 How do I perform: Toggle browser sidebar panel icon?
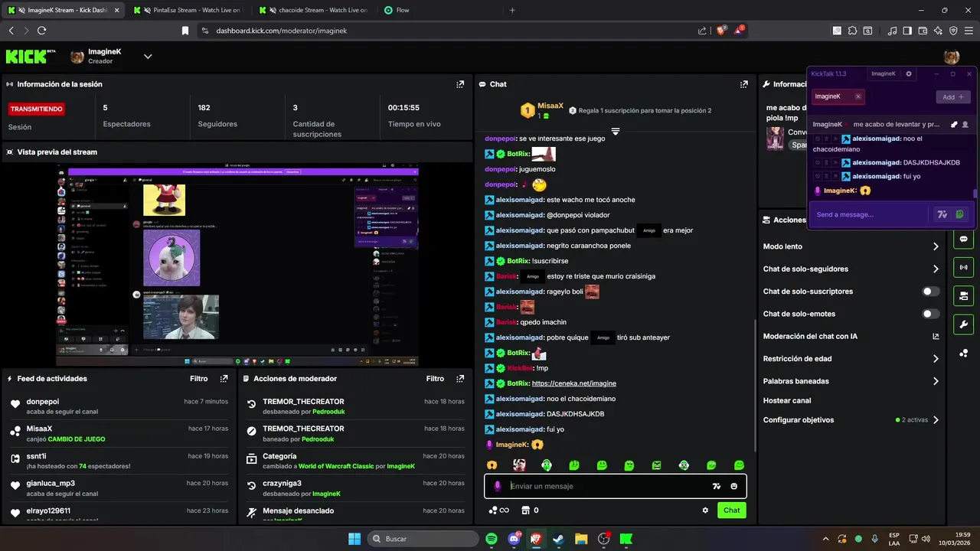click(x=907, y=31)
